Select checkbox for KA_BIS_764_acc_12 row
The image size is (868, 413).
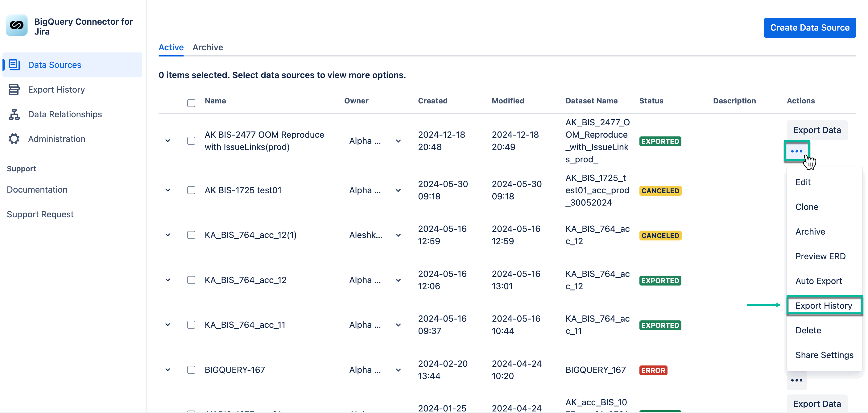pyautogui.click(x=191, y=280)
